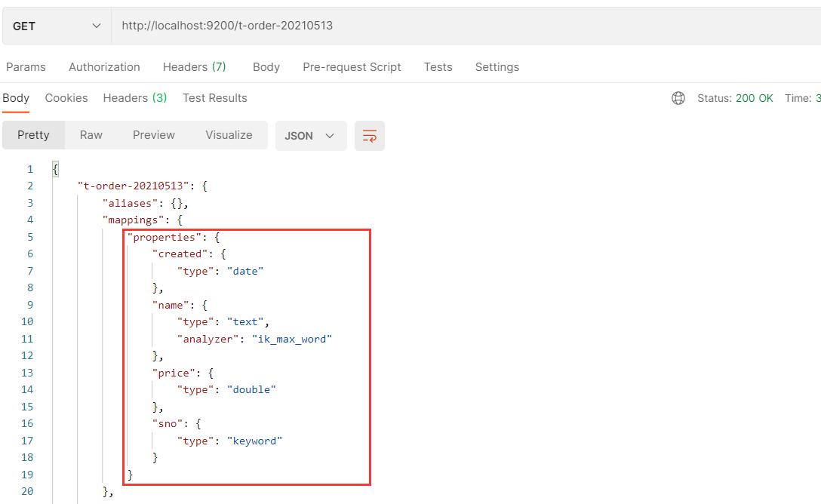Switch to Raw response view
The image size is (821, 504).
[91, 135]
